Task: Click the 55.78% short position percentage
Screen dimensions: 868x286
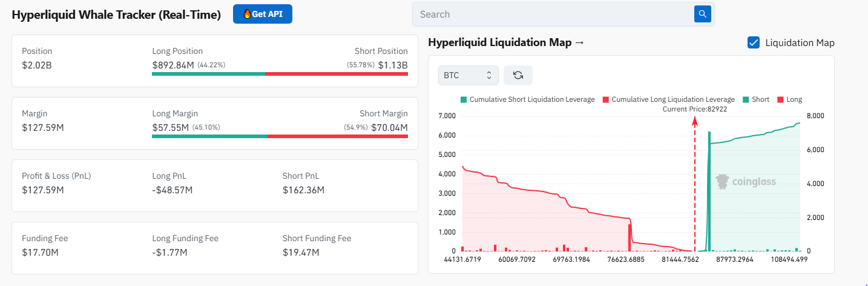Action: [x=361, y=65]
